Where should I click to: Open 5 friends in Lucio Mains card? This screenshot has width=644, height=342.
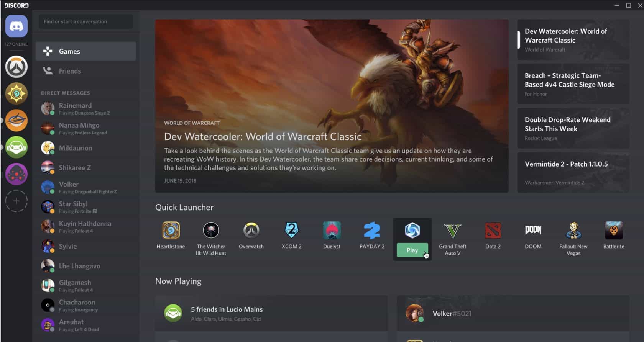(x=271, y=313)
